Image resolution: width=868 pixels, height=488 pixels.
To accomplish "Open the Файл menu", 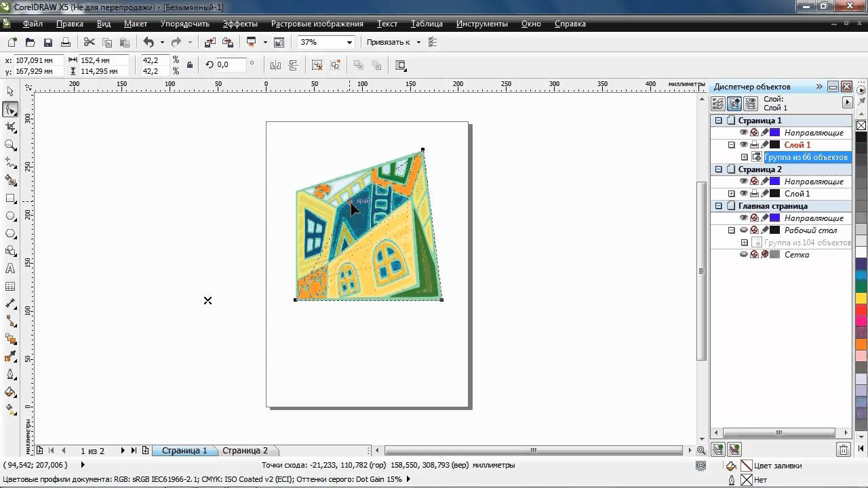I will point(33,24).
